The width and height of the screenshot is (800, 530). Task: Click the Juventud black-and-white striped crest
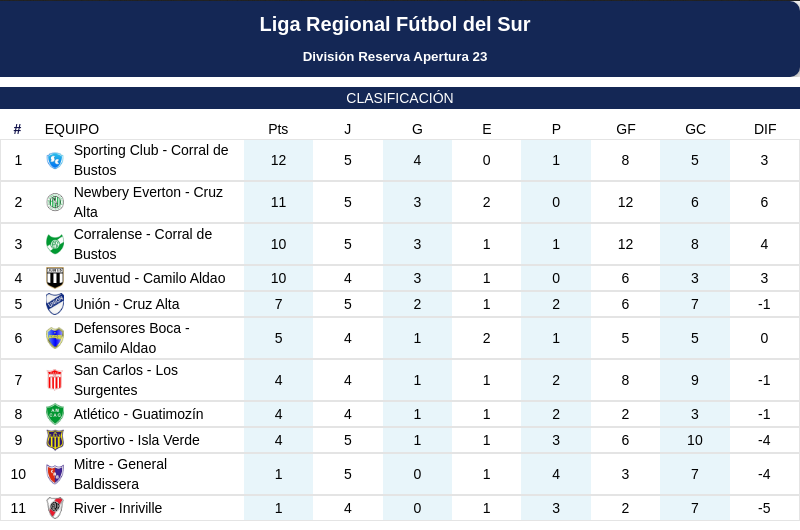coord(55,278)
